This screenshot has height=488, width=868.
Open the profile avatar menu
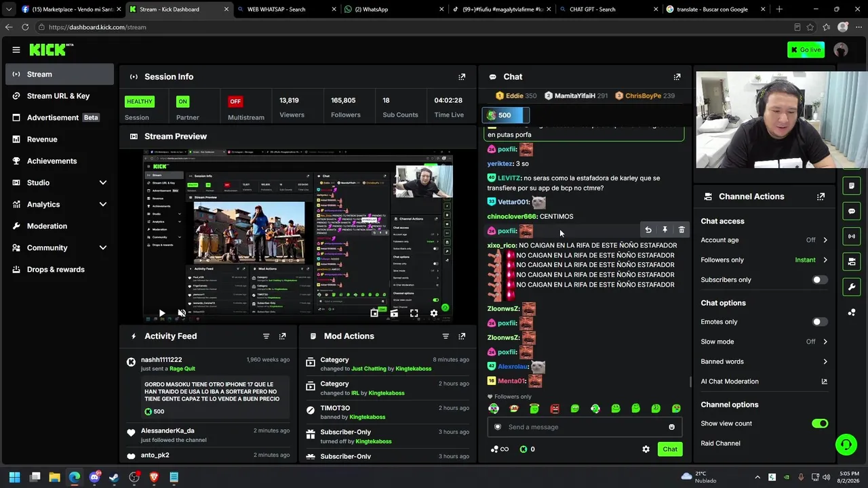point(841,49)
